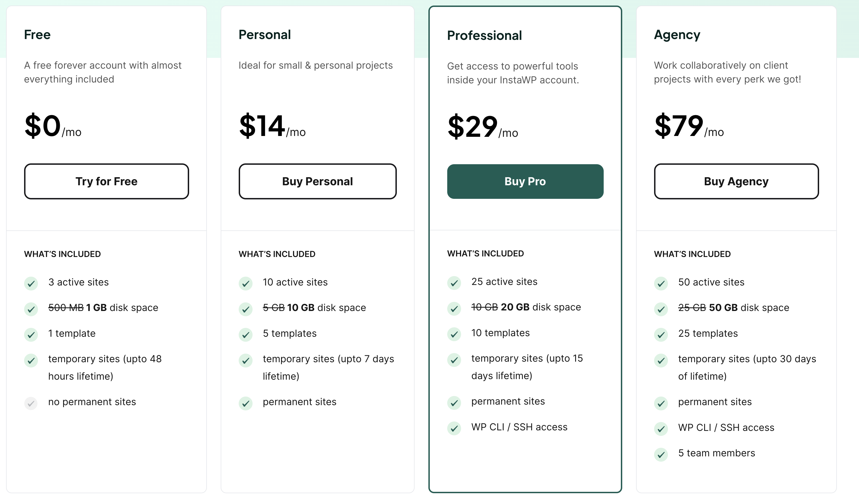Click checkmark beside 5 team members

point(661,454)
